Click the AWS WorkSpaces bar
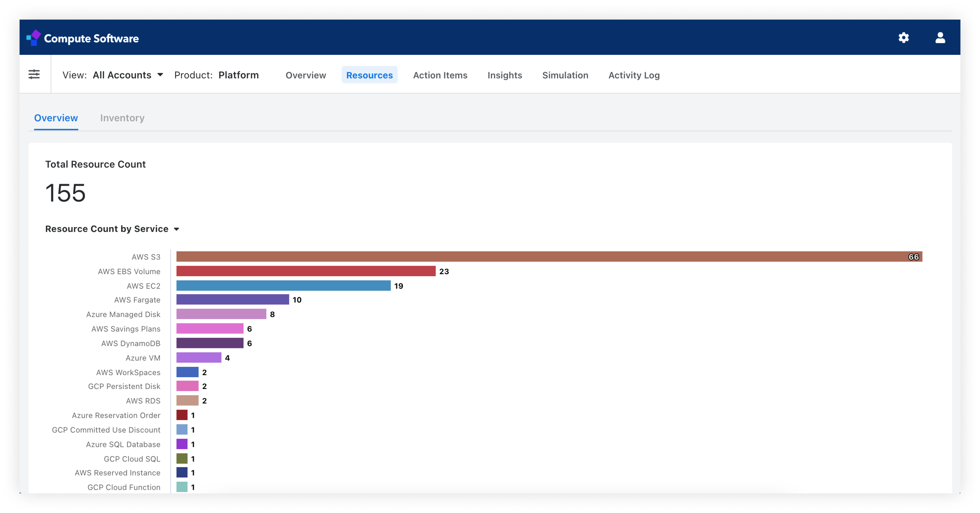Image resolution: width=980 pixels, height=513 pixels. [x=187, y=372]
